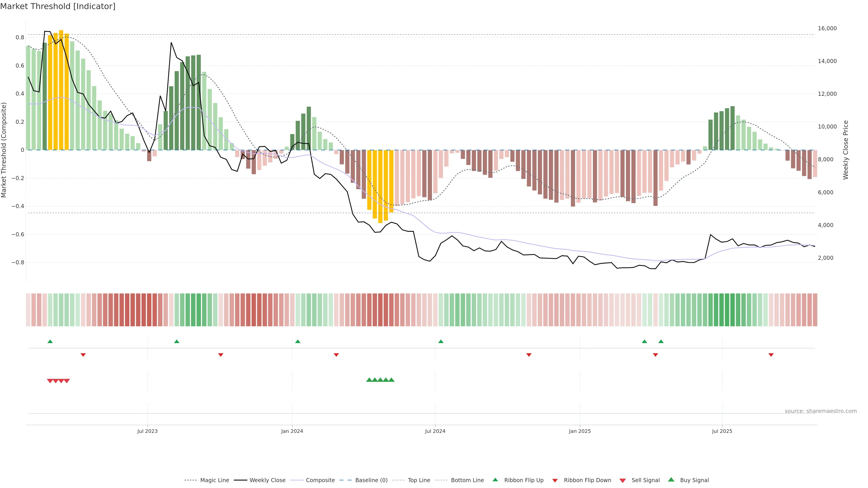Click the Jan 2025 x-axis label
Image resolution: width=868 pixels, height=488 pixels.
click(580, 431)
